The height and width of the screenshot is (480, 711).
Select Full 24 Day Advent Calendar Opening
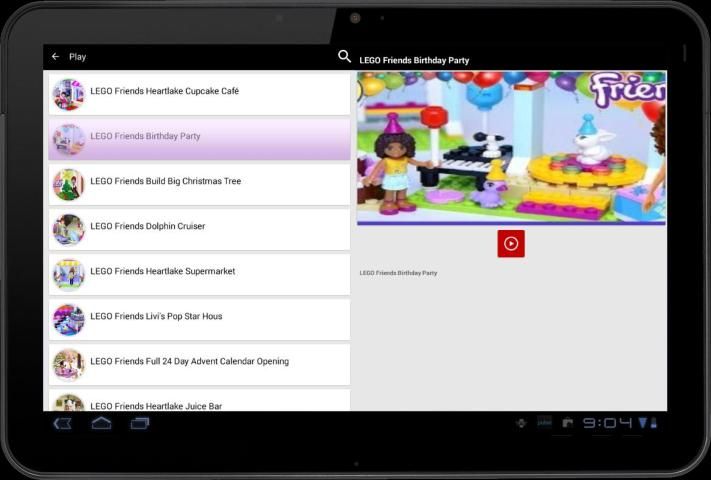pyautogui.click(x=200, y=362)
